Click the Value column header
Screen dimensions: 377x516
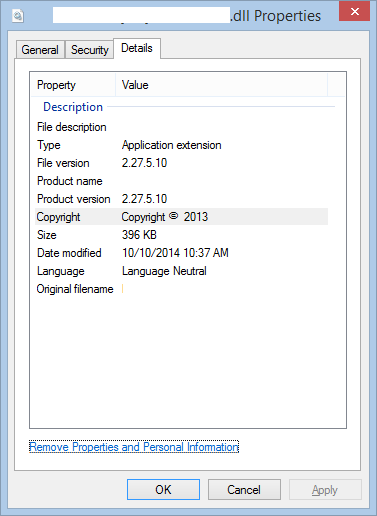coord(221,85)
